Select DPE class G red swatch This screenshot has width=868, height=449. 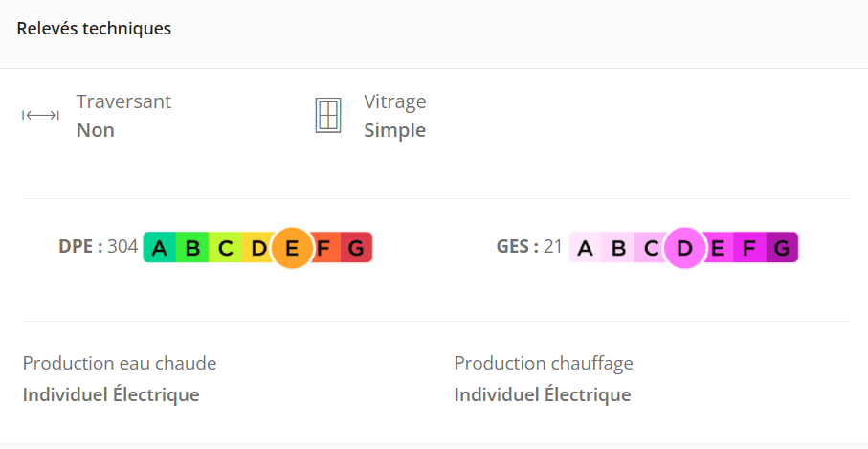356,249
